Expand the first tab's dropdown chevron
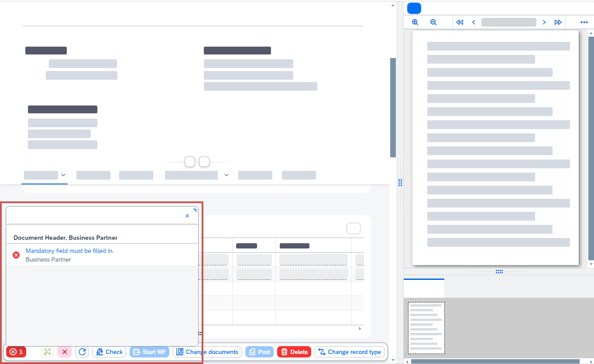594x364 pixels. [x=63, y=175]
